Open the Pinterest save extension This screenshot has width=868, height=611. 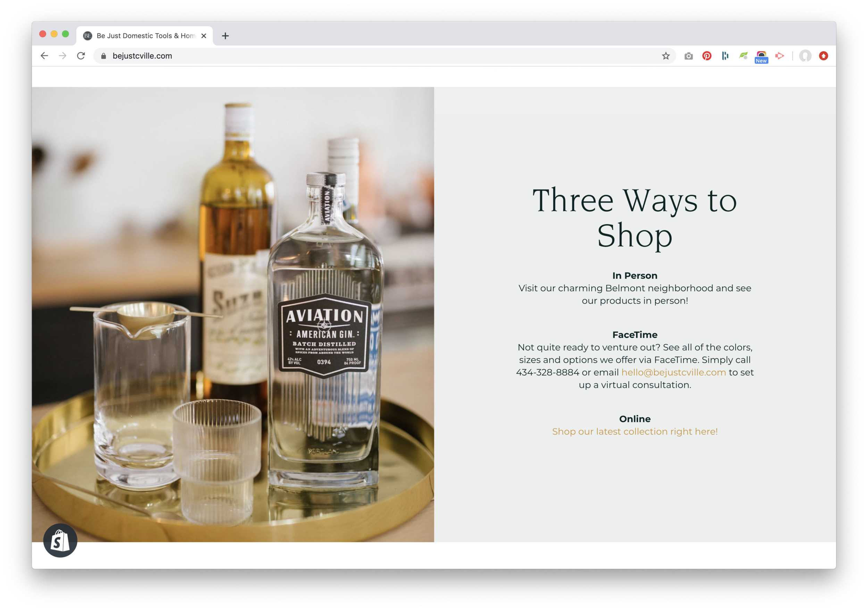[707, 56]
